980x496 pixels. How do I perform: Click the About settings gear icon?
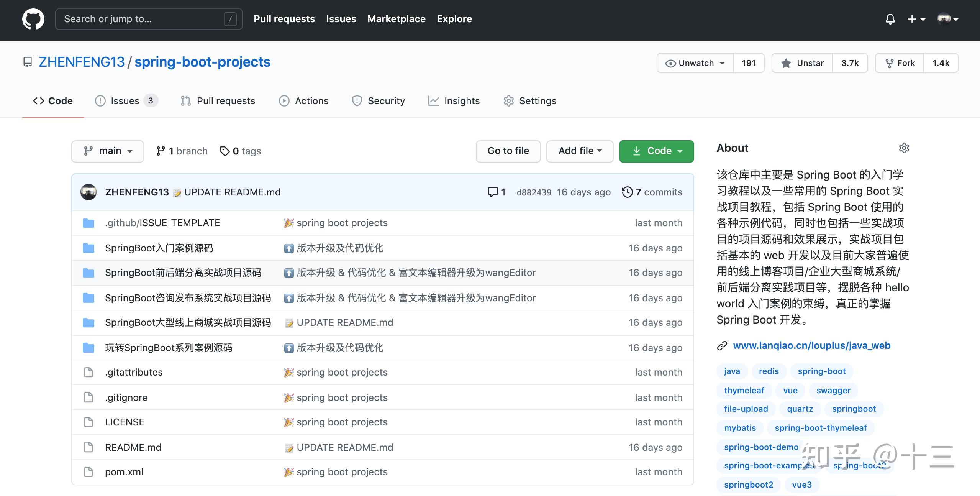coord(904,148)
